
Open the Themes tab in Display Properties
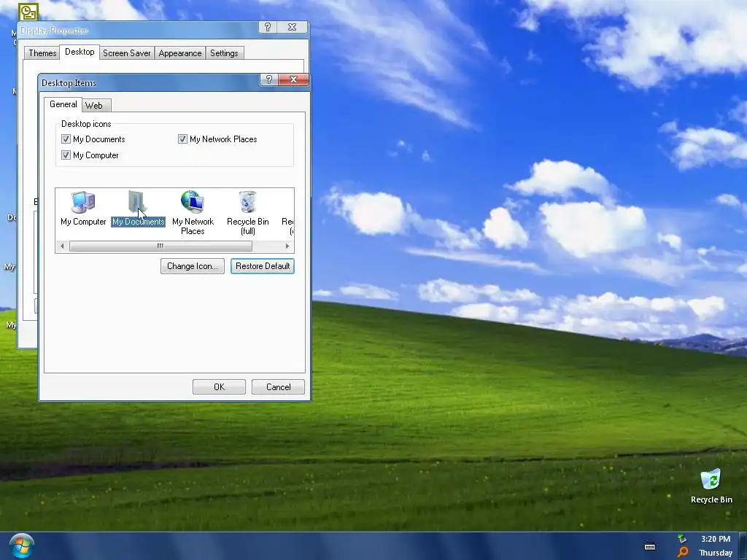[42, 52]
